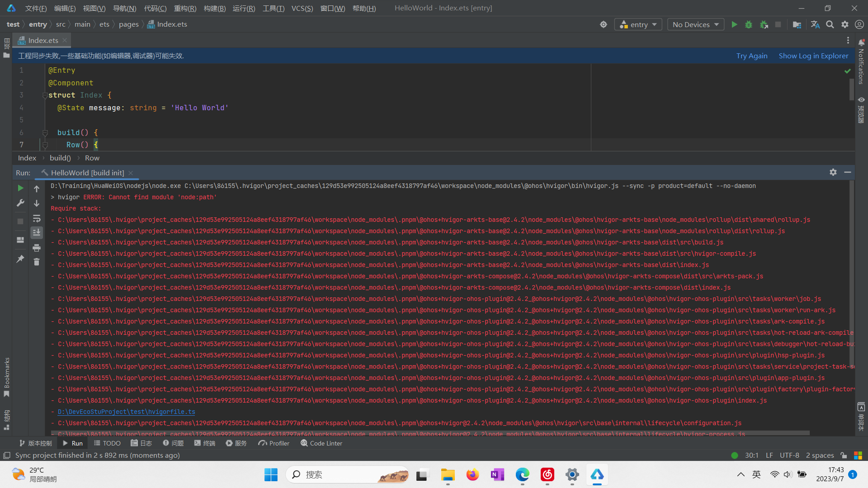868x488 pixels.
Task: Click the Debug entry bug icon
Action: point(749,24)
